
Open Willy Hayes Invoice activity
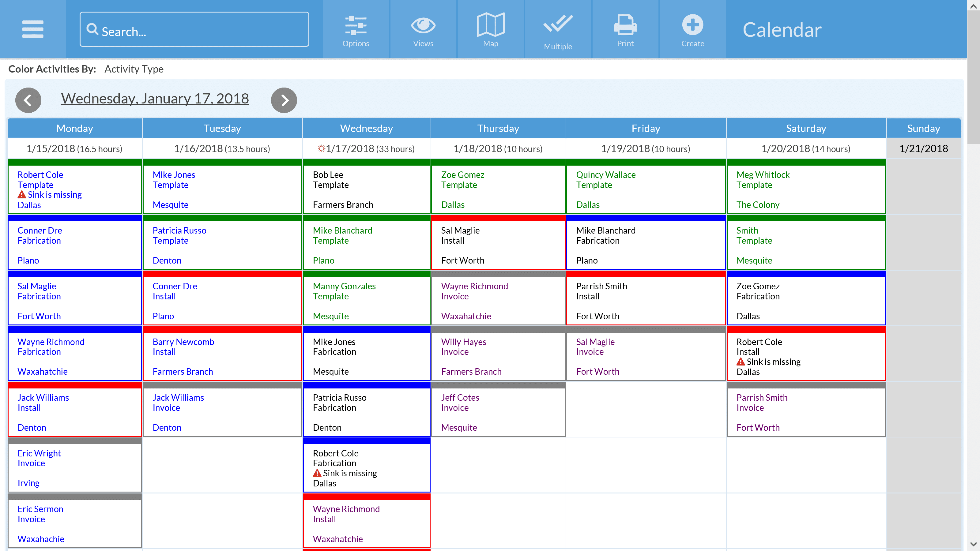click(x=498, y=354)
